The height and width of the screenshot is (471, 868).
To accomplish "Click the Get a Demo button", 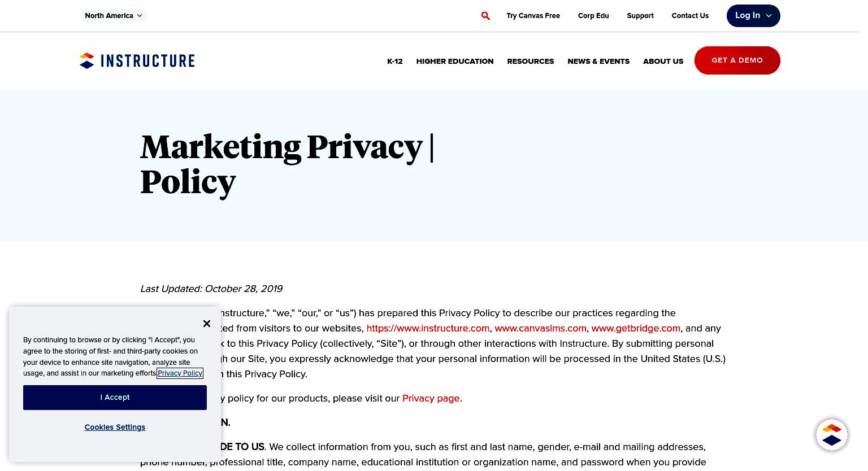I will pyautogui.click(x=737, y=60).
